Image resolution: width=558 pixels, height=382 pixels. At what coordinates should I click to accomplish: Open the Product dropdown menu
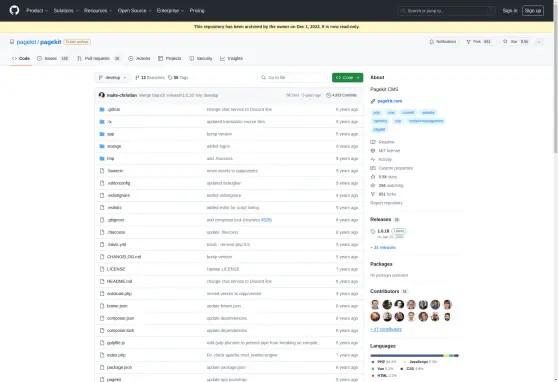pos(37,11)
